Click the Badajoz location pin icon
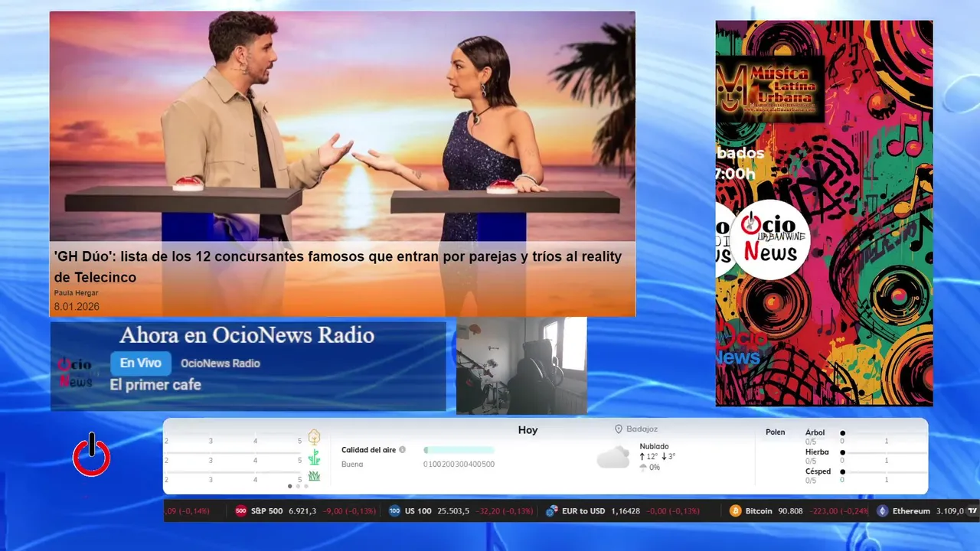Image resolution: width=980 pixels, height=551 pixels. (x=619, y=429)
